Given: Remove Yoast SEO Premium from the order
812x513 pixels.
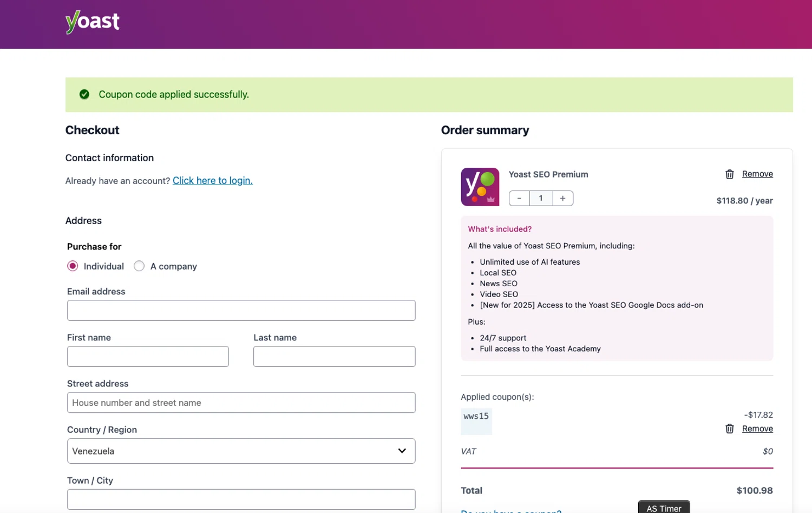Looking at the screenshot, I should point(757,174).
